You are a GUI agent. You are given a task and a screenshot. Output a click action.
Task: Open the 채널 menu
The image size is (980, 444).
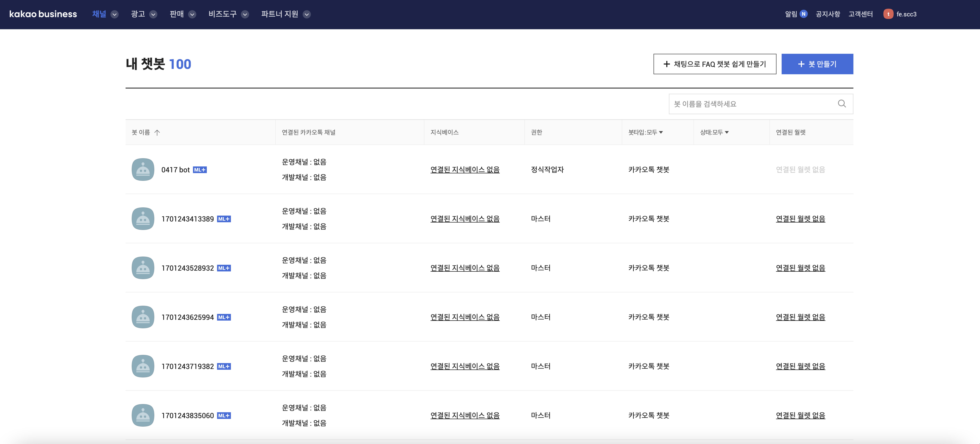tap(99, 14)
